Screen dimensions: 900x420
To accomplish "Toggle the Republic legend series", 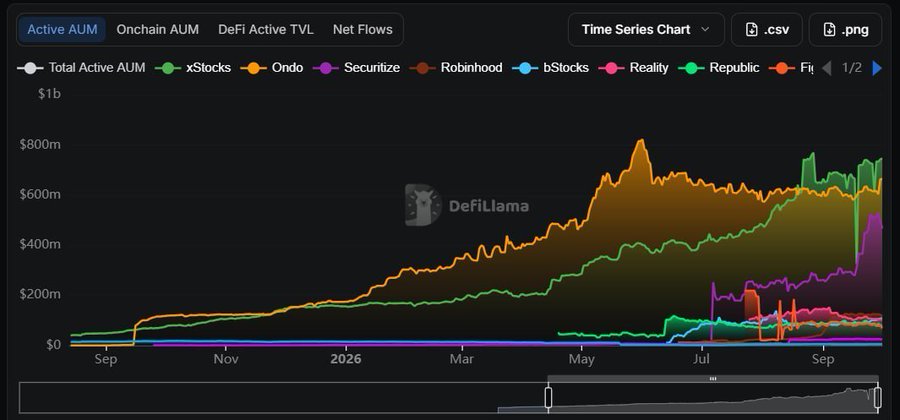I will coord(719,68).
